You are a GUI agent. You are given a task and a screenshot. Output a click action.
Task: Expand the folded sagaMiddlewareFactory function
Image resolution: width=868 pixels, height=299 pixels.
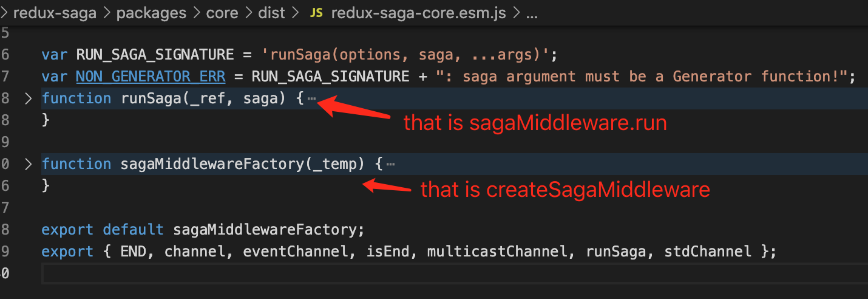coord(27,164)
